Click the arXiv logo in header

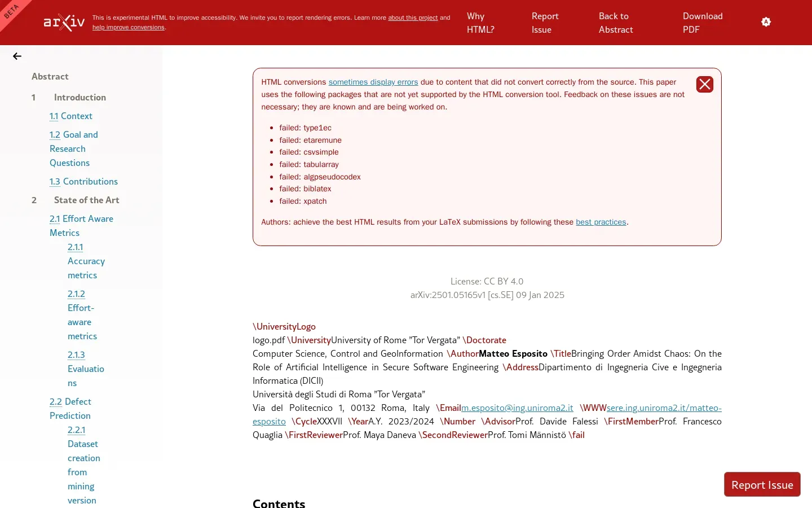coord(64,23)
